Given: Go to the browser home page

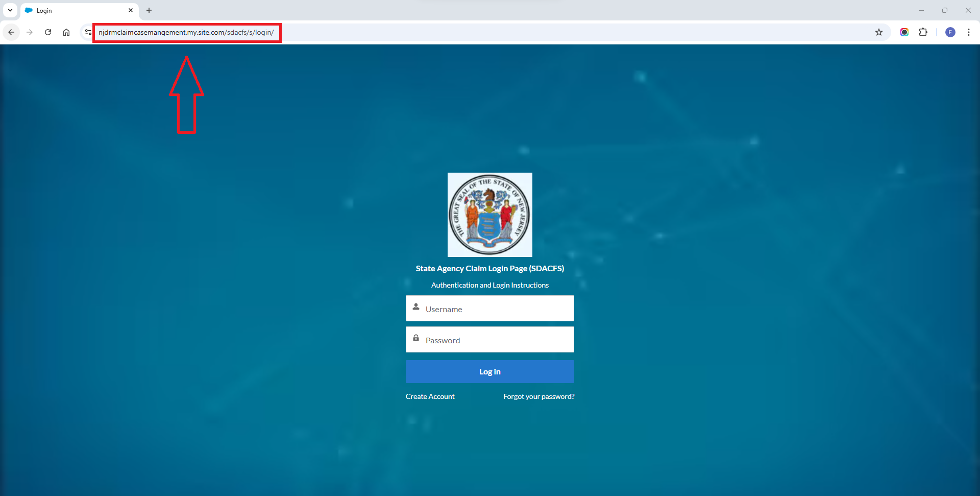Looking at the screenshot, I should [66, 32].
